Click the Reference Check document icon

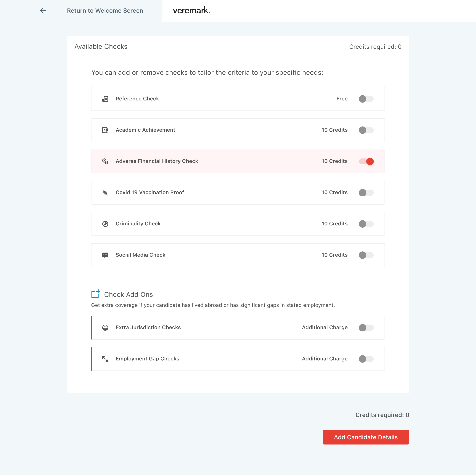click(105, 99)
